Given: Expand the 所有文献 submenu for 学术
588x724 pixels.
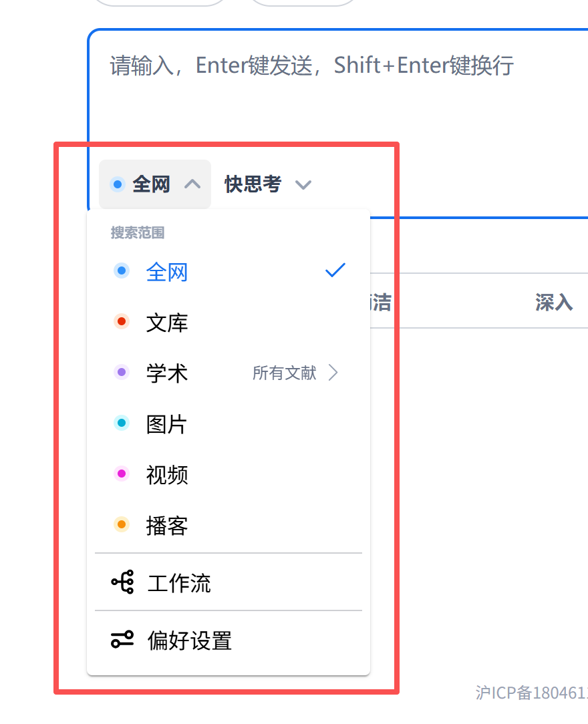Looking at the screenshot, I should pos(294,373).
